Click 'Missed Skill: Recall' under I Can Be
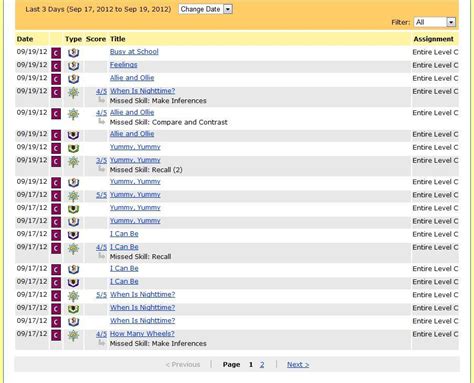 (x=140, y=257)
